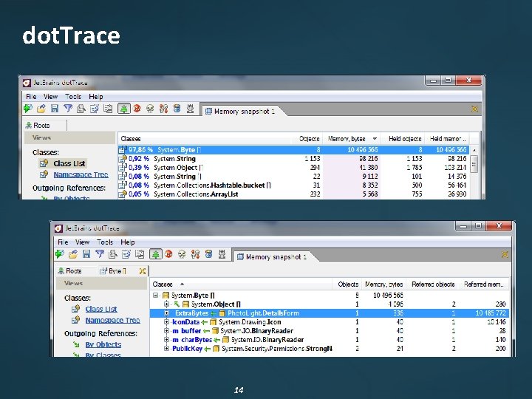Click people figures icon in bottom window toolbar
The width and height of the screenshot is (532, 399).
pyautogui.click(x=195, y=253)
